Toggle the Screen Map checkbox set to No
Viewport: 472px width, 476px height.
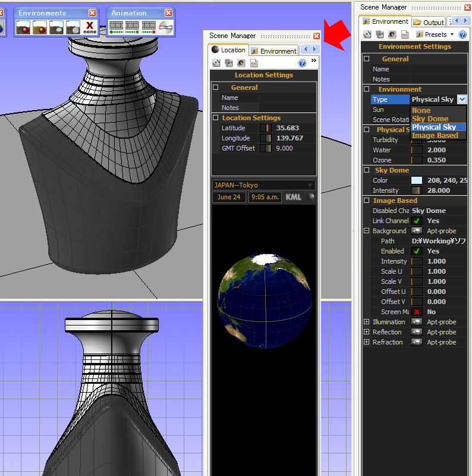pos(417,312)
